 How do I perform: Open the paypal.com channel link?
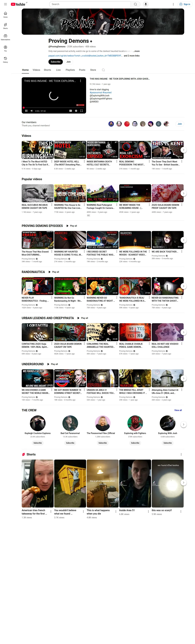pos(85,56)
